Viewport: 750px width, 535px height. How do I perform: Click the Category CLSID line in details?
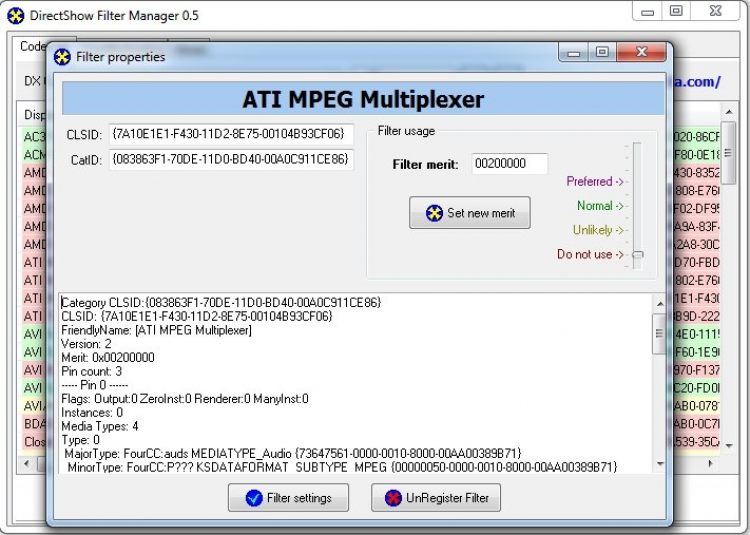pos(221,302)
